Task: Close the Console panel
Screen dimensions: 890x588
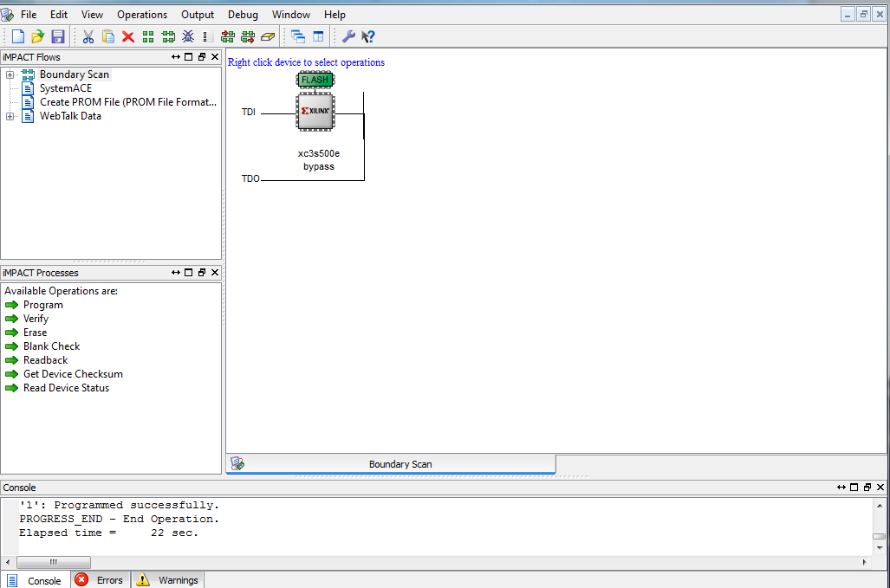Action: [x=880, y=487]
